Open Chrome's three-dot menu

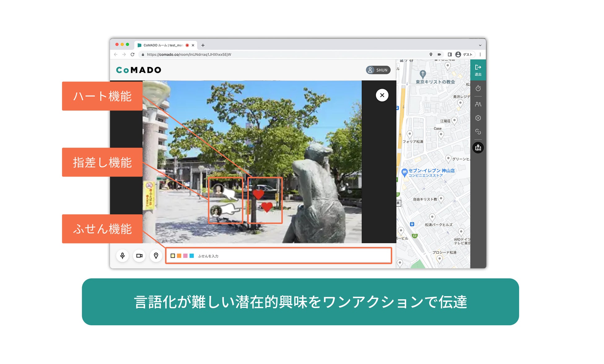tap(480, 55)
